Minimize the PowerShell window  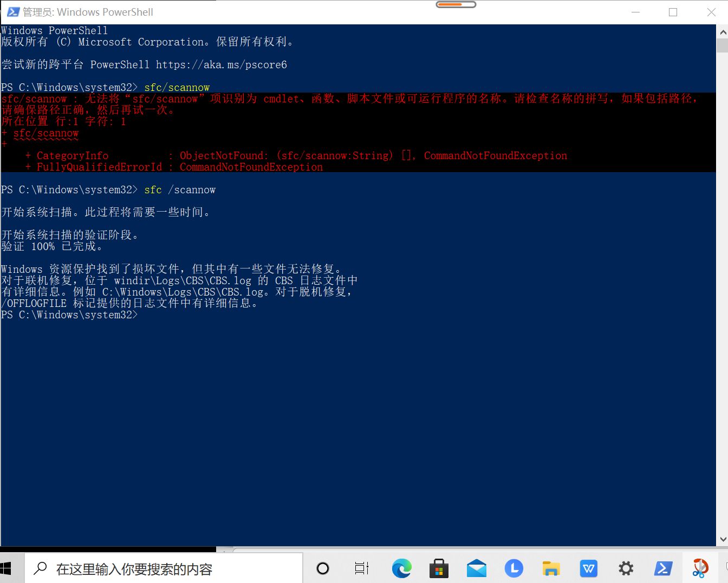636,12
